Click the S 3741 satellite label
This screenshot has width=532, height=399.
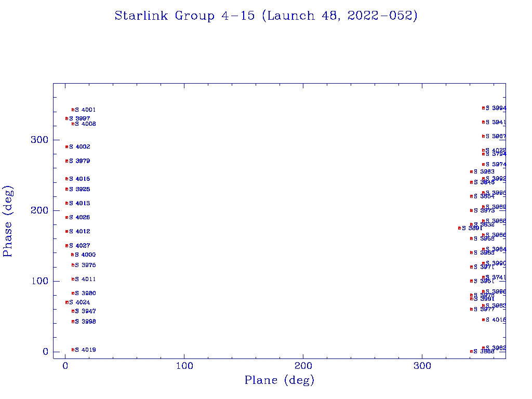[496, 277]
